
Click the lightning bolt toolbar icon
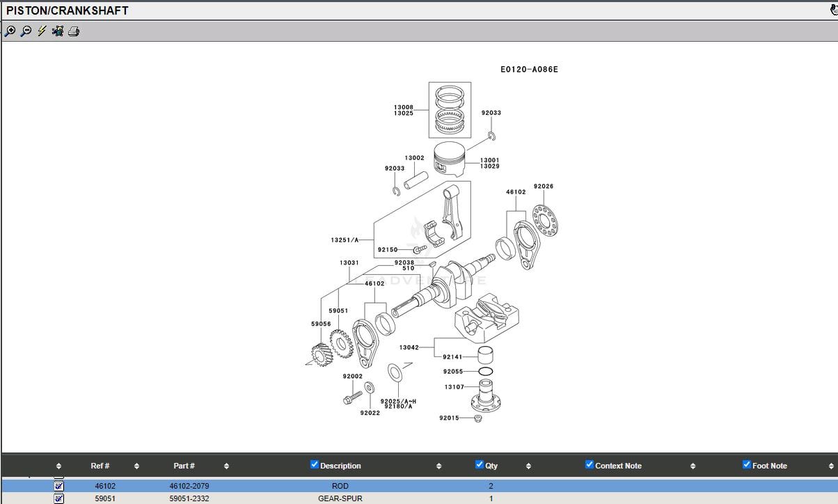coord(42,31)
